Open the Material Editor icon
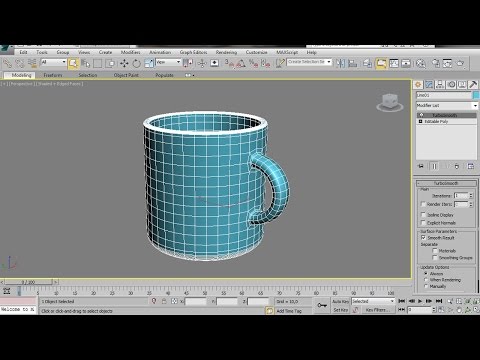Screen dimensions: 480x360 pyautogui.click(x=421, y=63)
